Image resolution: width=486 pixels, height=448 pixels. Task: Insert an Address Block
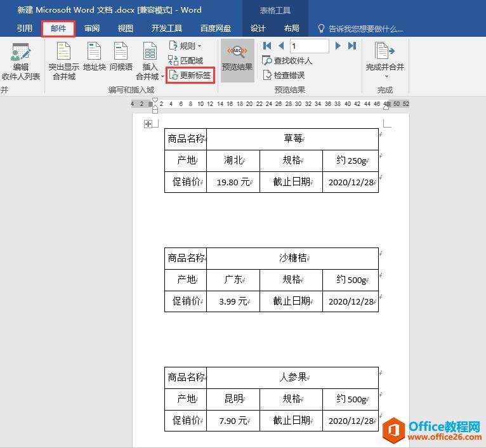click(x=95, y=57)
